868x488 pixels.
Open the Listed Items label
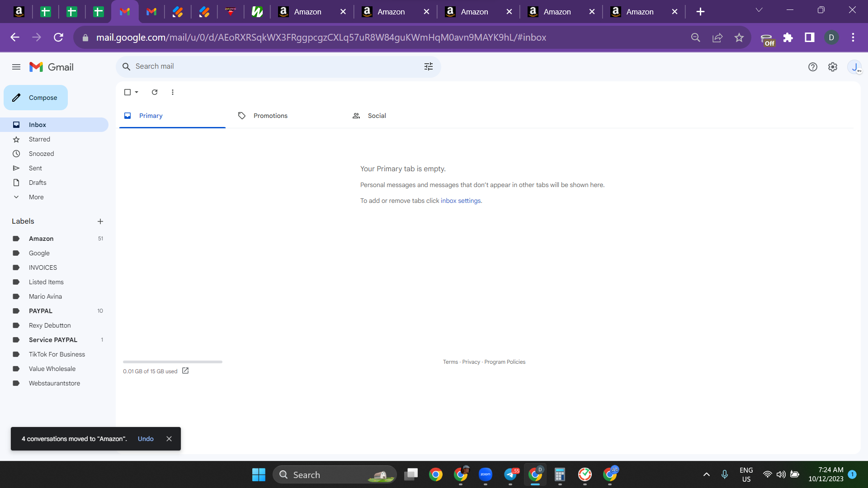[54, 282]
